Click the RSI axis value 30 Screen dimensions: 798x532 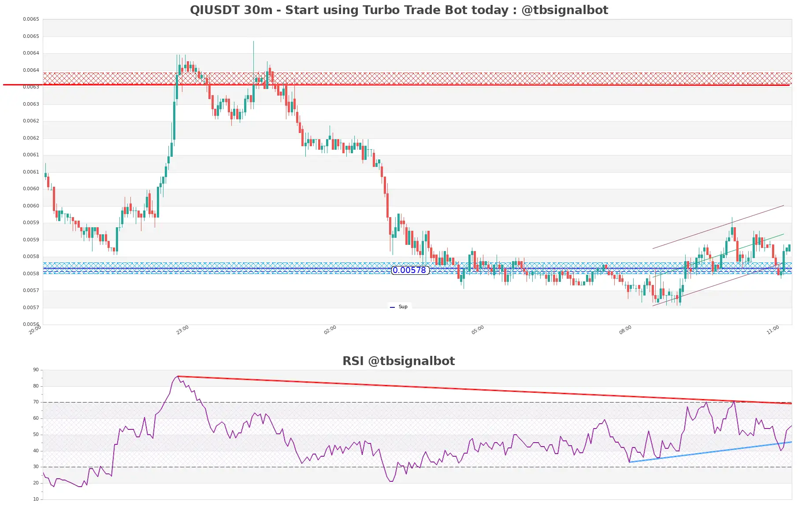click(x=36, y=467)
